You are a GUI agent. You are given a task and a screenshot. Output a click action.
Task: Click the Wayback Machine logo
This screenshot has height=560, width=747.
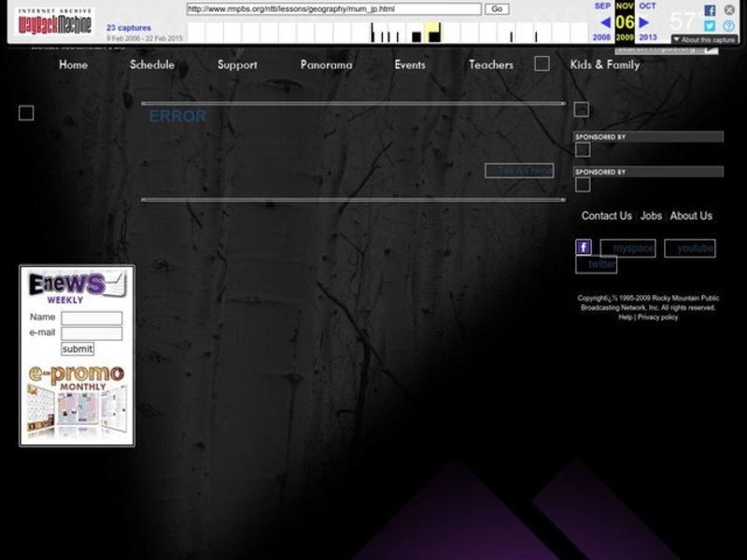pyautogui.click(x=55, y=22)
